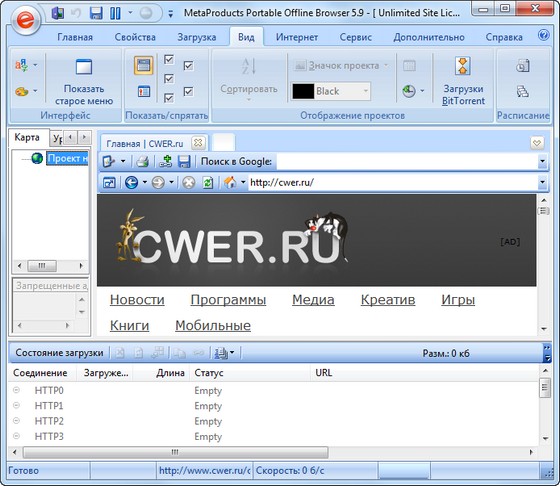Open the Новости link on the page

click(x=137, y=300)
